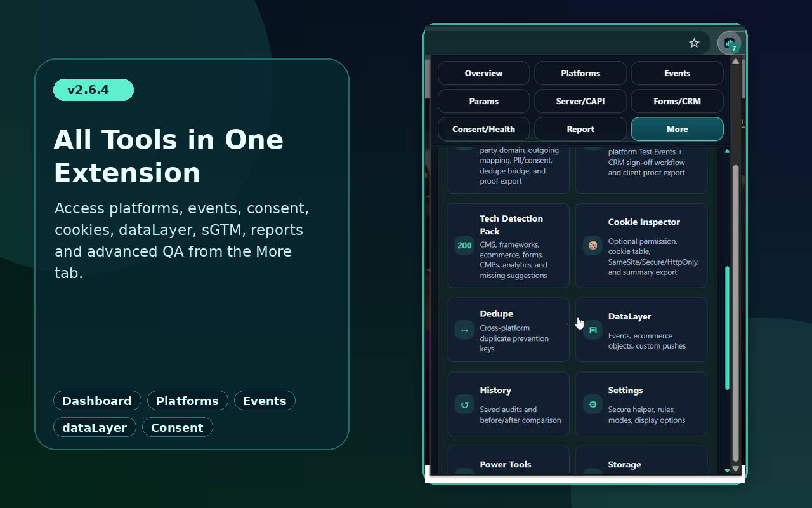Click the Tech Detection Pack 200 icon
The height and width of the screenshot is (508, 812).
464,245
